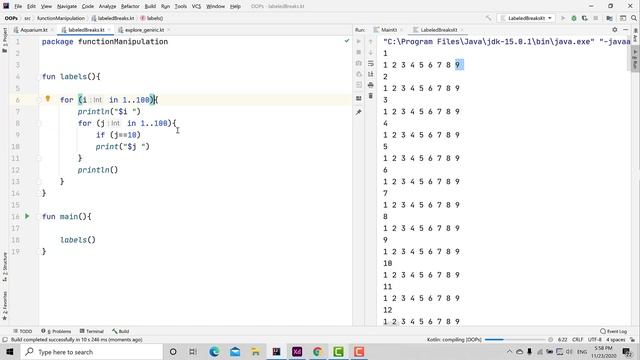This screenshot has width=640, height=360.
Task: Click the println() code on line 12
Action: coord(98,170)
